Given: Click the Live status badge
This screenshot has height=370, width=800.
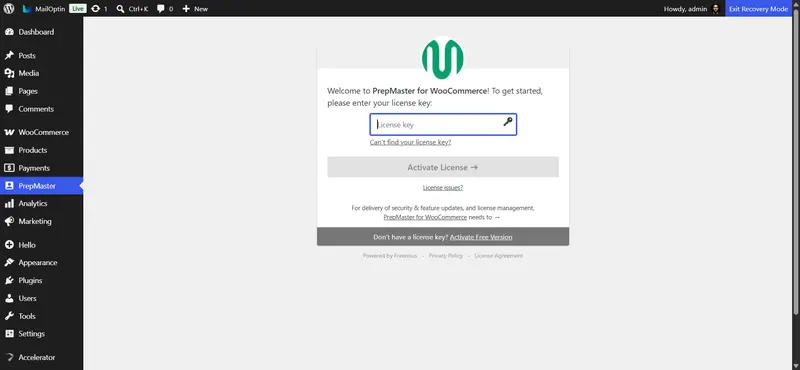Looking at the screenshot, I should pos(78,9).
